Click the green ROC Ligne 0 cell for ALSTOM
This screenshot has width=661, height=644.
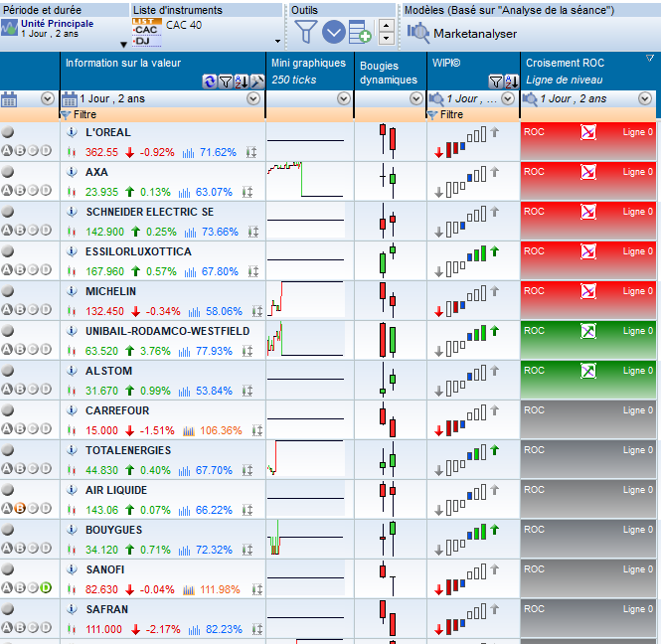pyautogui.click(x=588, y=381)
